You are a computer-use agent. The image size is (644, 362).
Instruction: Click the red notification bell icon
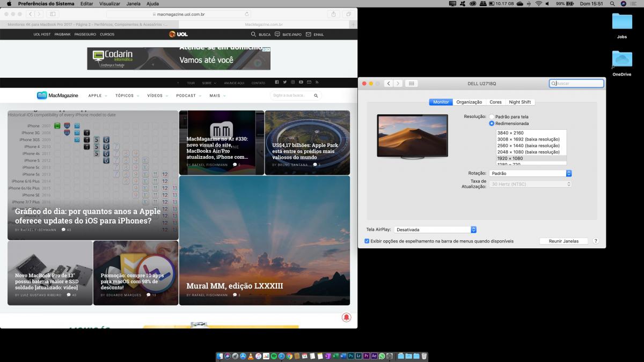point(347,317)
